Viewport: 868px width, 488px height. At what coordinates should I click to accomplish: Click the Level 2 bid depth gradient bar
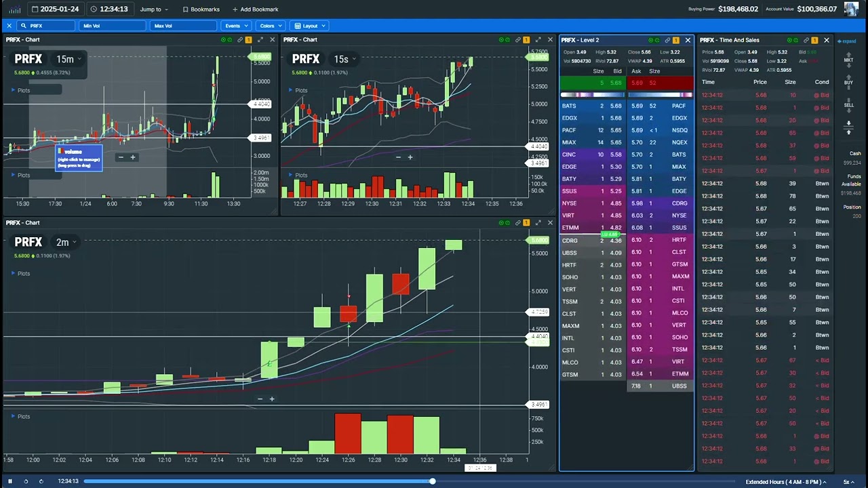click(x=592, y=95)
